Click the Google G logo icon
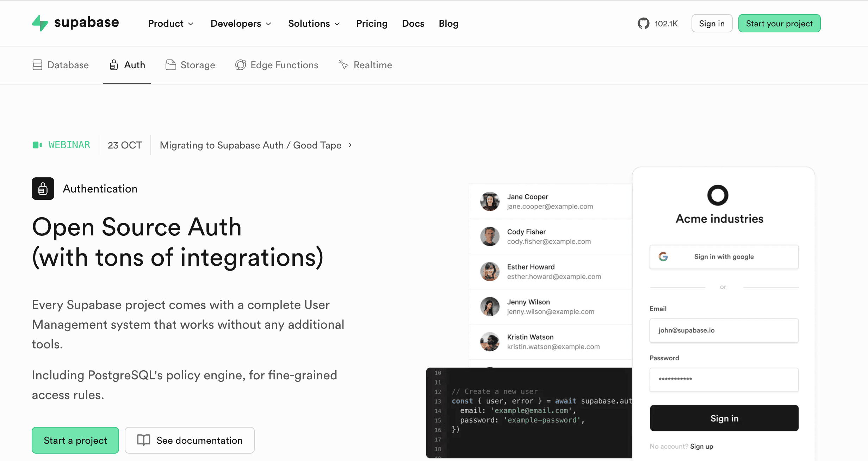The width and height of the screenshot is (868, 461). pos(663,257)
